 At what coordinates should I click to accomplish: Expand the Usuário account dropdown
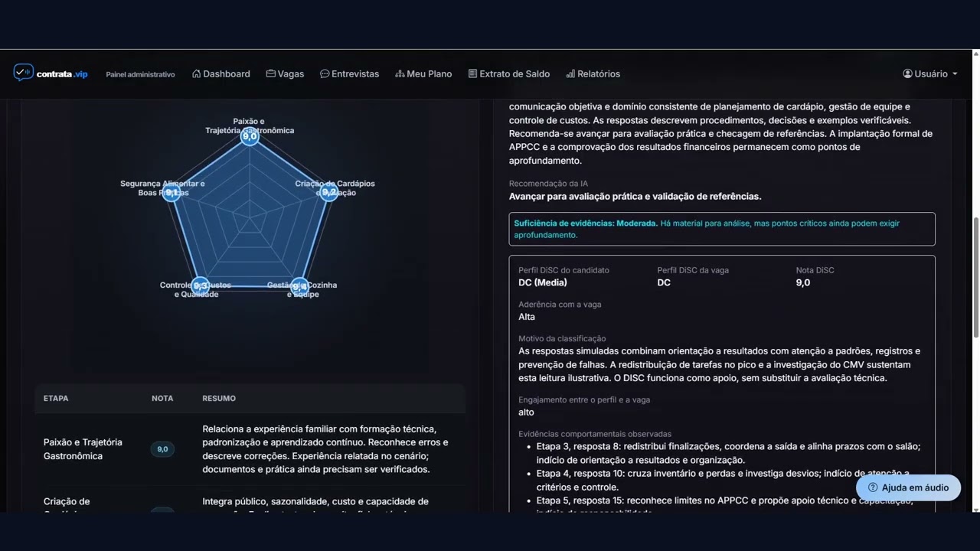(x=930, y=74)
